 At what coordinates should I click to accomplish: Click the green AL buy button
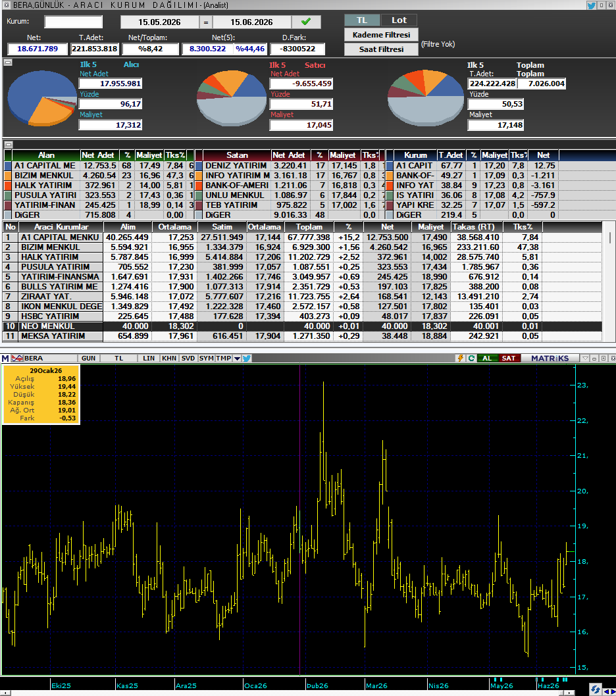click(487, 359)
